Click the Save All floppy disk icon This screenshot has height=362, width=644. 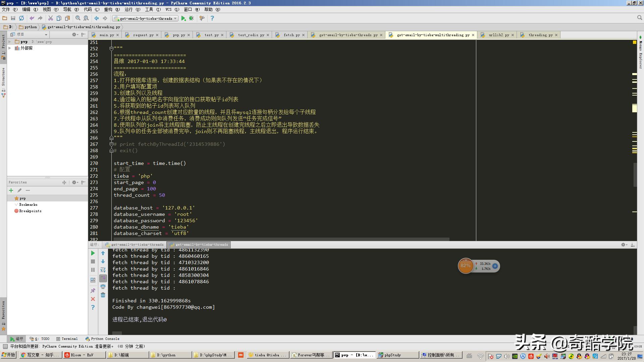[13, 18]
